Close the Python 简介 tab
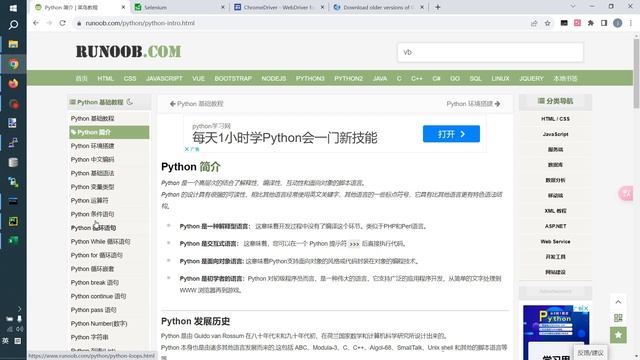Image resolution: width=640 pixels, height=360 pixels. (123, 7)
